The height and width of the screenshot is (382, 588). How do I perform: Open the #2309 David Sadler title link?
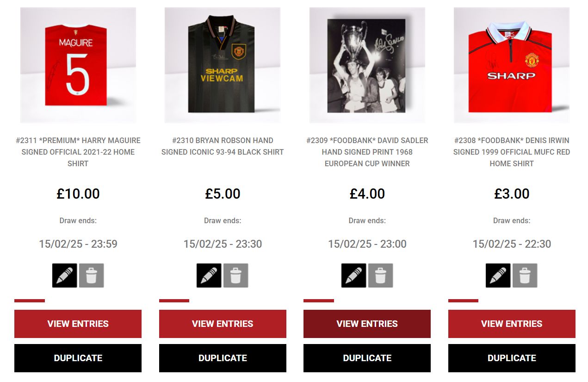(367, 152)
